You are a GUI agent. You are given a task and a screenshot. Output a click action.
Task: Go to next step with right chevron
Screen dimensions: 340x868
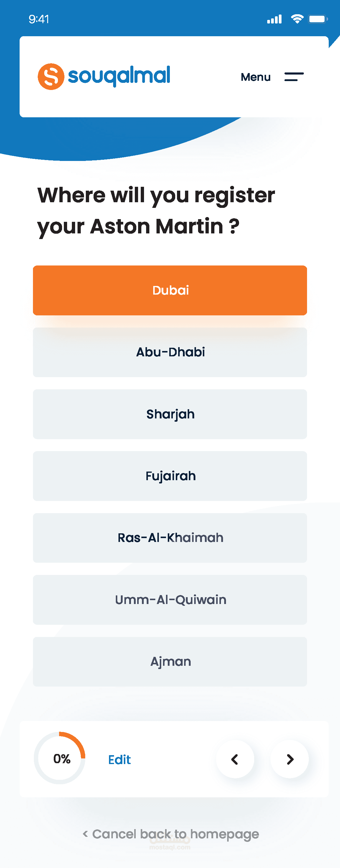click(290, 759)
